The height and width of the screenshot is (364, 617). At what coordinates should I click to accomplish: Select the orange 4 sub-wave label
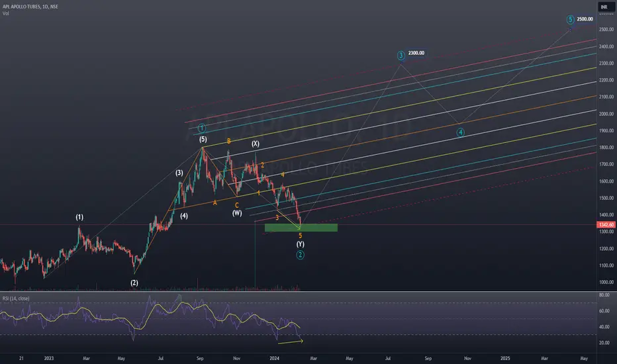tap(283, 175)
